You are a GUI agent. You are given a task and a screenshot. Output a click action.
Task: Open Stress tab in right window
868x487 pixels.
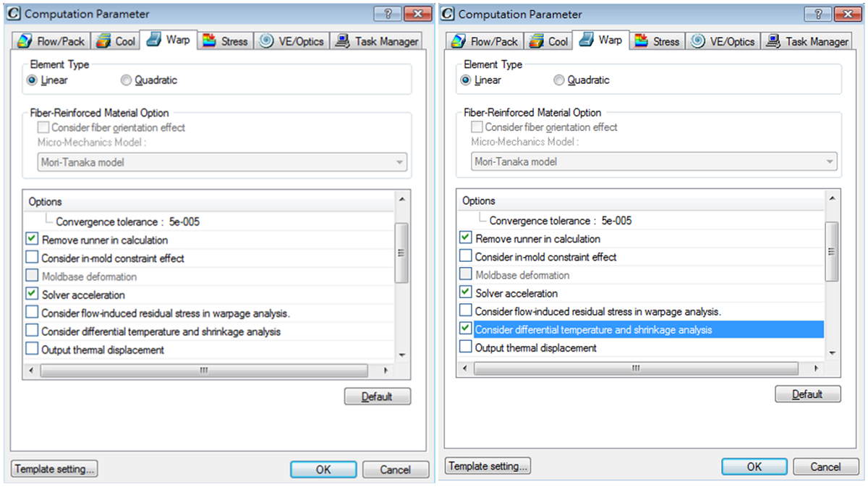click(658, 41)
